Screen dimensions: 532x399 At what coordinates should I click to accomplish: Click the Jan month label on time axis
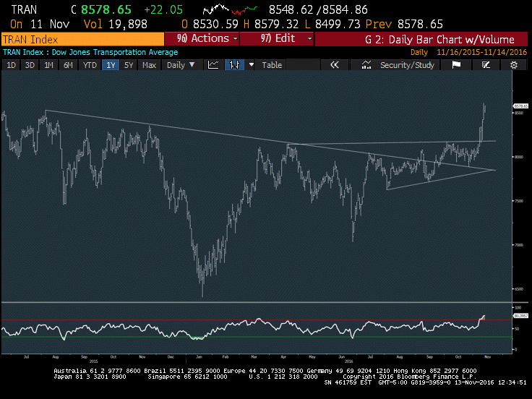point(199,357)
